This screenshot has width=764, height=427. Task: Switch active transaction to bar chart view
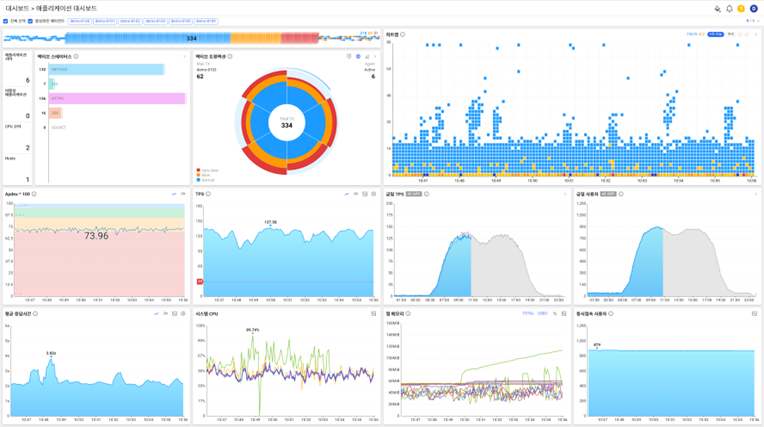[x=367, y=57]
